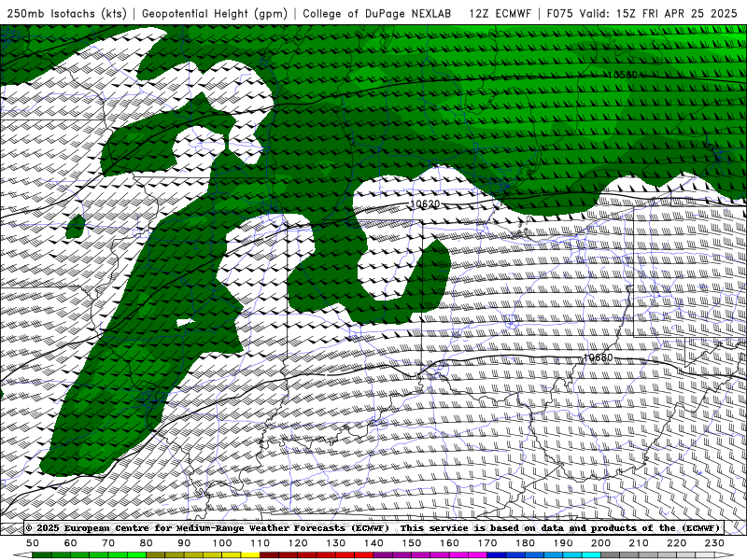Viewport: 747px width, 560px height.
Task: Click the 90 value on the color scale
Action: (x=184, y=543)
